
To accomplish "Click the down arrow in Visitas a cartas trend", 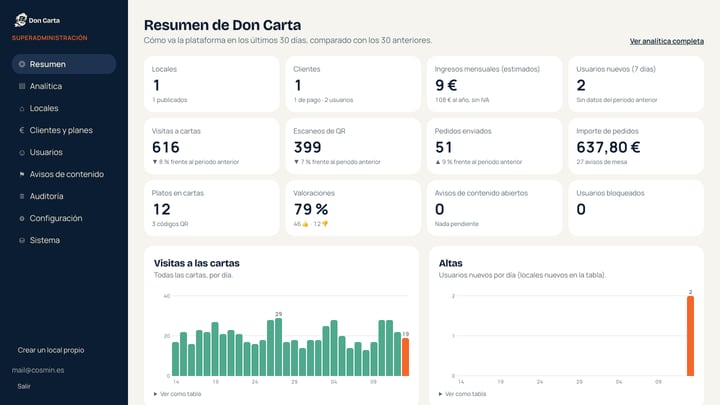I will click(155, 162).
